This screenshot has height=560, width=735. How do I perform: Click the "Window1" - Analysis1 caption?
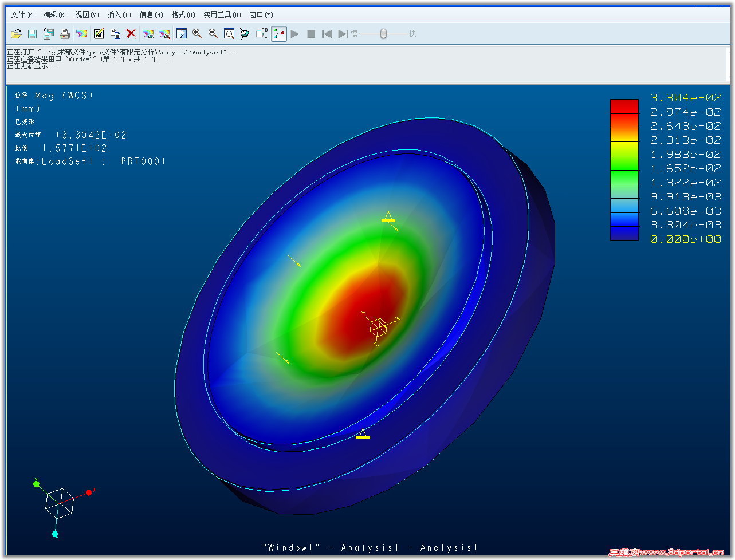tap(370, 548)
